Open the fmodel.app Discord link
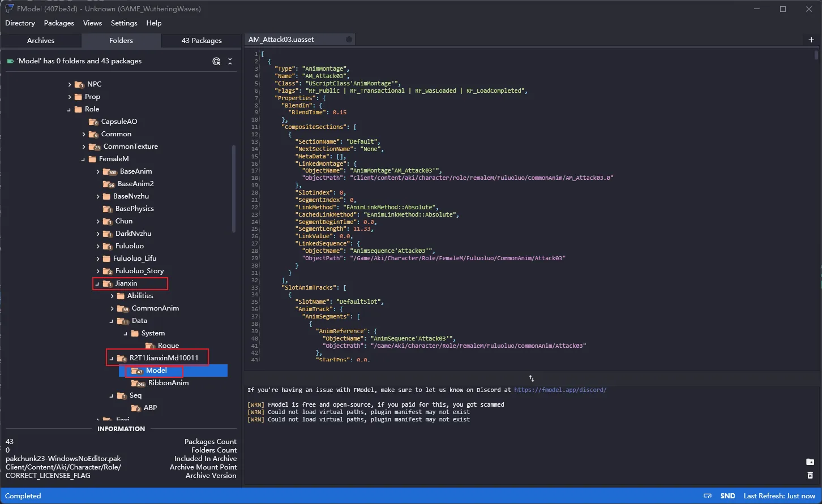Image resolution: width=822 pixels, height=504 pixels. pos(560,390)
